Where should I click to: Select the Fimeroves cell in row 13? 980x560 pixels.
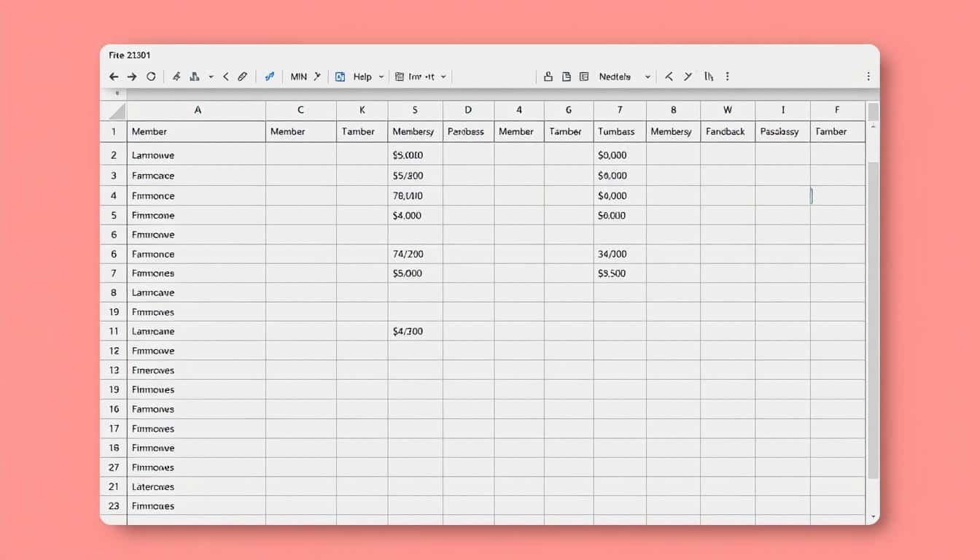pos(197,370)
